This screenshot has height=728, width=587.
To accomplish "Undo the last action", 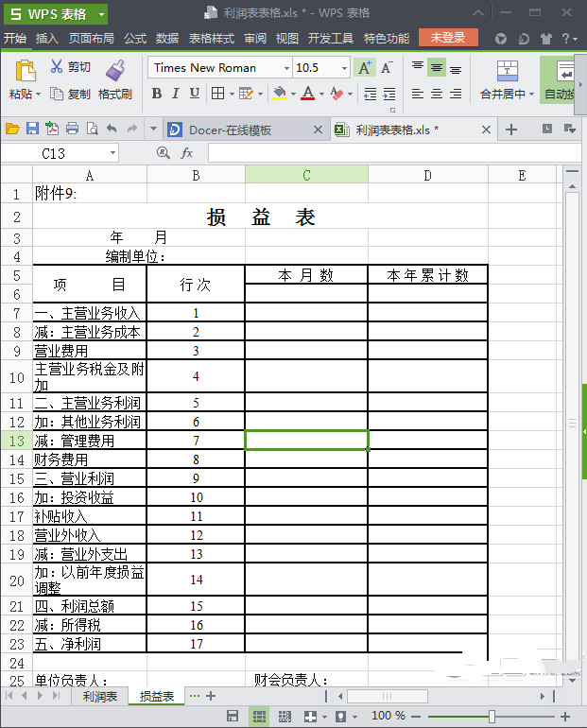I will click(112, 129).
